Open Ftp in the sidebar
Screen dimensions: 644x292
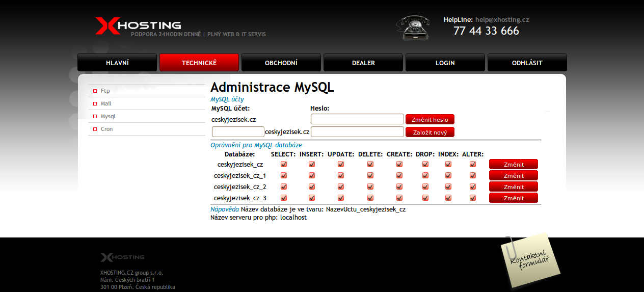(105, 91)
